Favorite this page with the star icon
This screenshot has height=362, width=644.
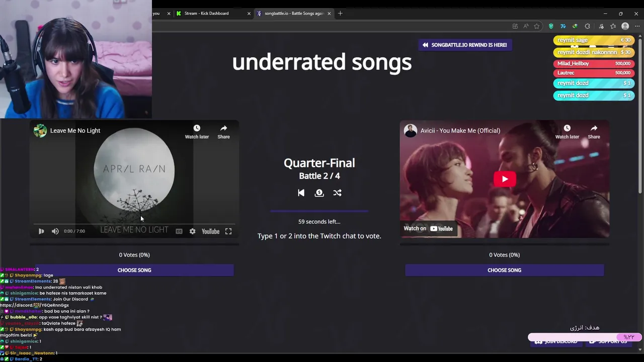pyautogui.click(x=537, y=26)
